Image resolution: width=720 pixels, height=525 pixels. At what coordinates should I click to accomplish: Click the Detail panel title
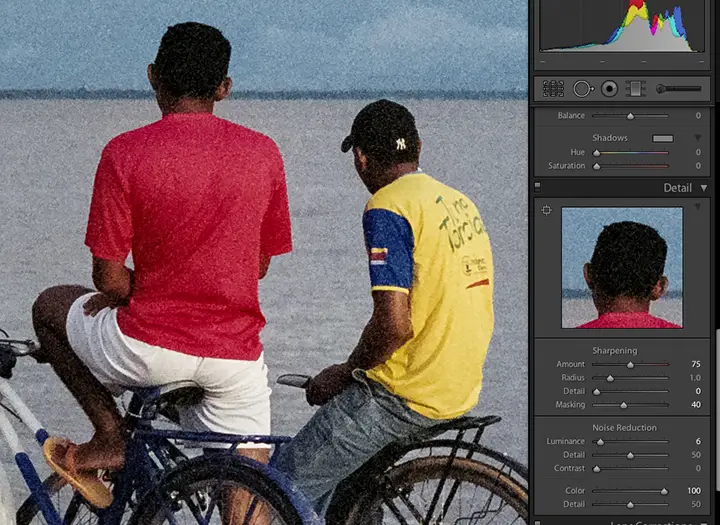click(x=678, y=188)
